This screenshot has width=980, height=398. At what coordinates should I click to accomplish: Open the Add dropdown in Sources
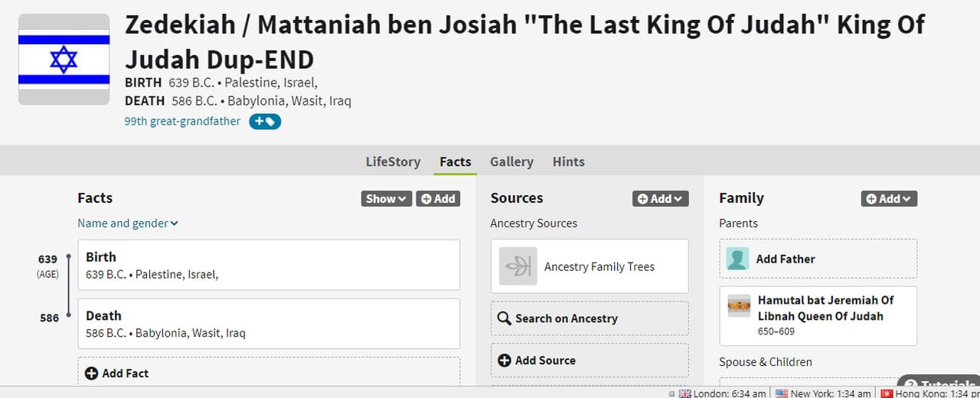(660, 199)
